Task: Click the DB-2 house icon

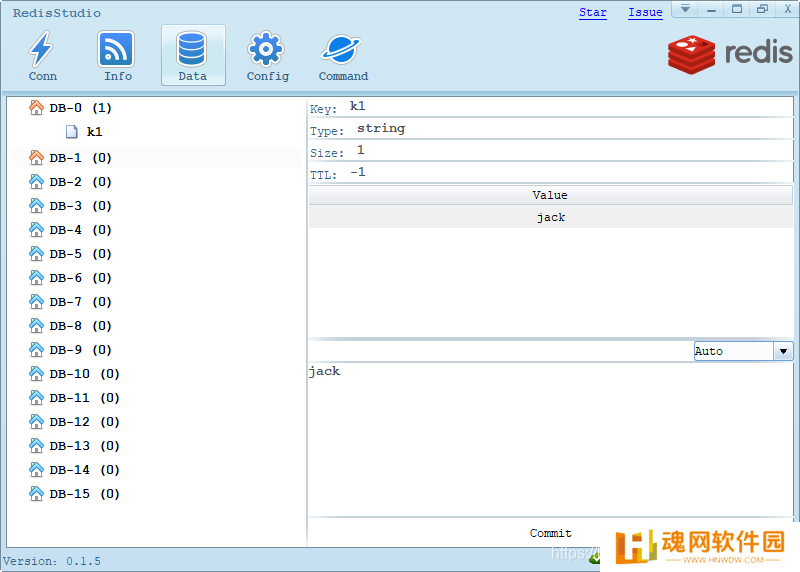Action: (36, 182)
